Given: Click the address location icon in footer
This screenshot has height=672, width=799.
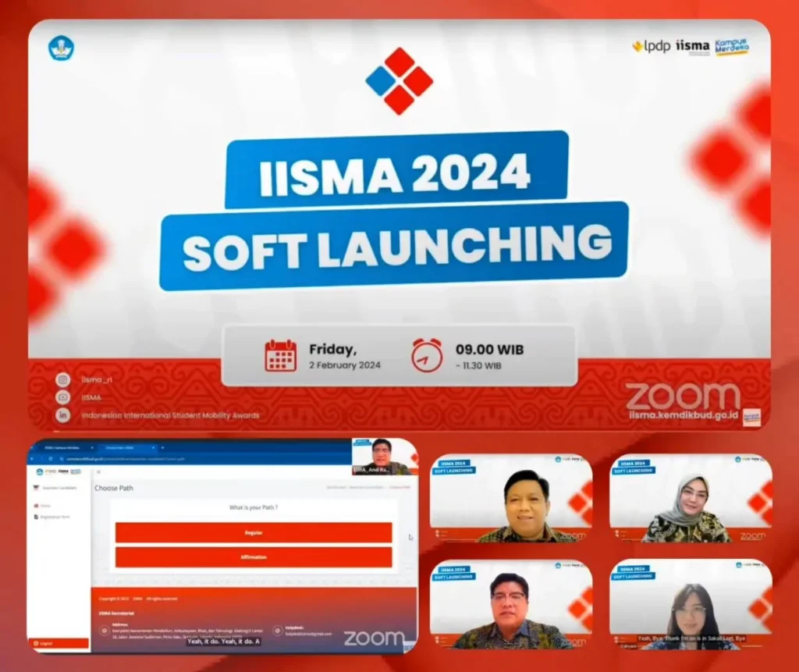Looking at the screenshot, I should [x=105, y=631].
